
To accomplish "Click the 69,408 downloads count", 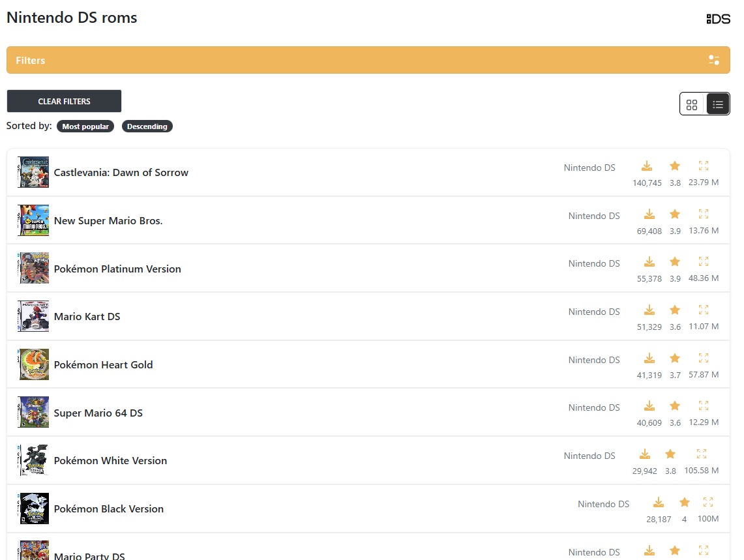I will click(x=649, y=231).
